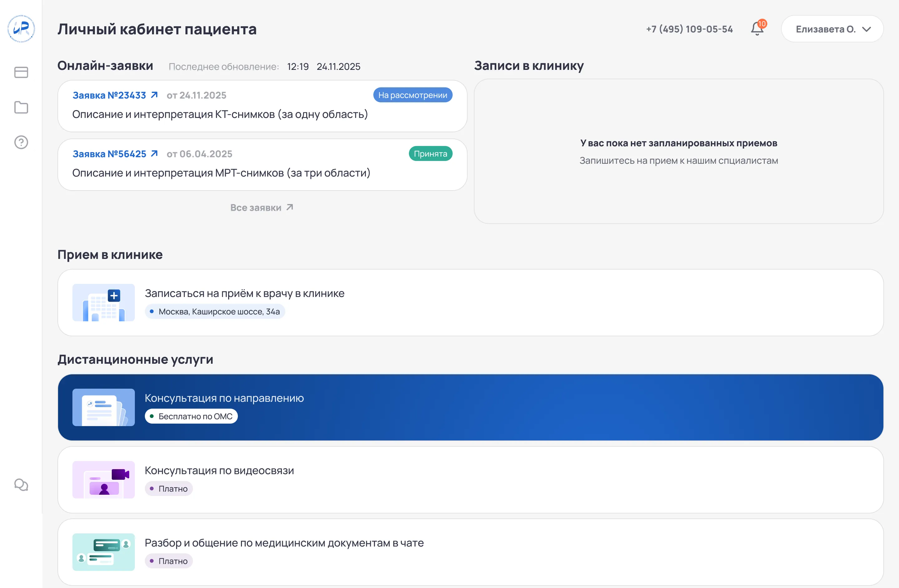Select Консультация по видеосвязи service card

click(x=471, y=480)
